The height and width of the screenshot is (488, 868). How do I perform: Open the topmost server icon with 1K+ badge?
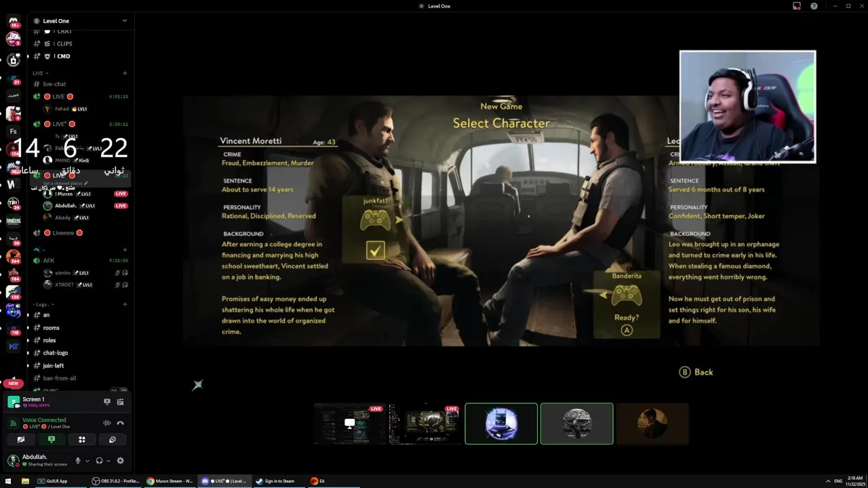(13, 21)
